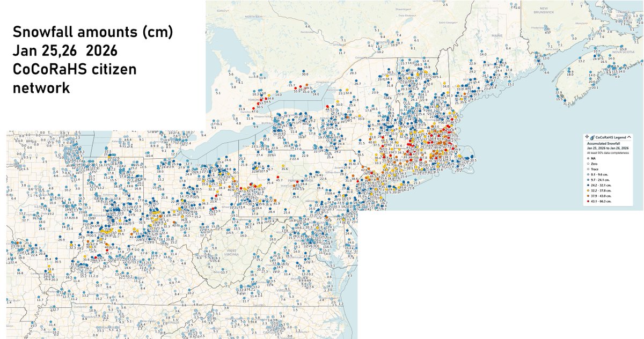Click the CoCoRaHS logo in legend
The image size is (644, 339).
592,138
